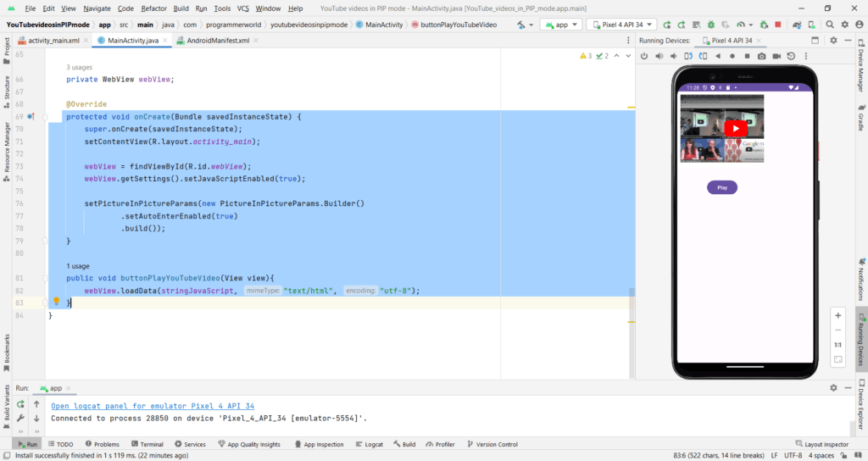Click the Rerun app icon in main toolbar
The width and height of the screenshot is (868, 461).
point(667,25)
